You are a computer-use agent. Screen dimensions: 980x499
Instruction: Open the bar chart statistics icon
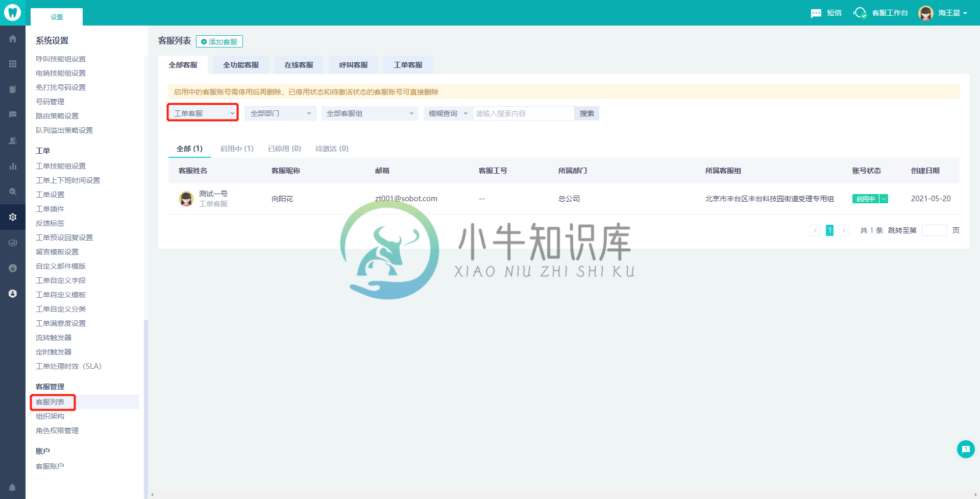click(13, 166)
